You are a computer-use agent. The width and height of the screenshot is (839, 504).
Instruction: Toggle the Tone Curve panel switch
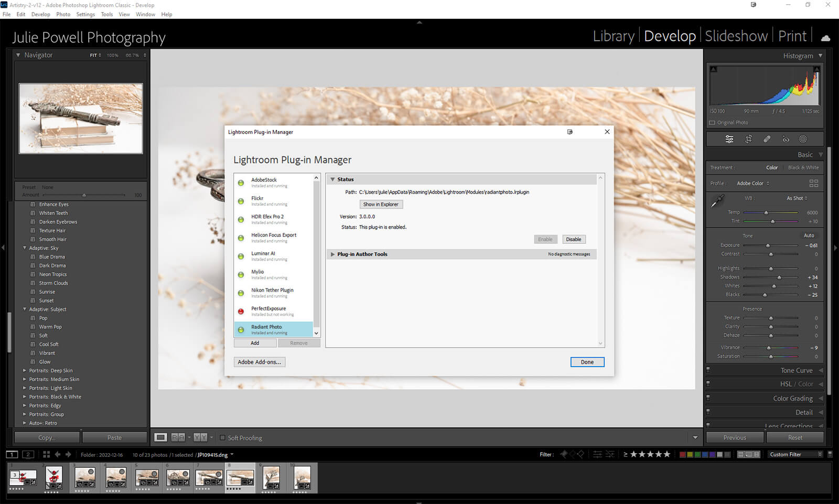(x=708, y=370)
